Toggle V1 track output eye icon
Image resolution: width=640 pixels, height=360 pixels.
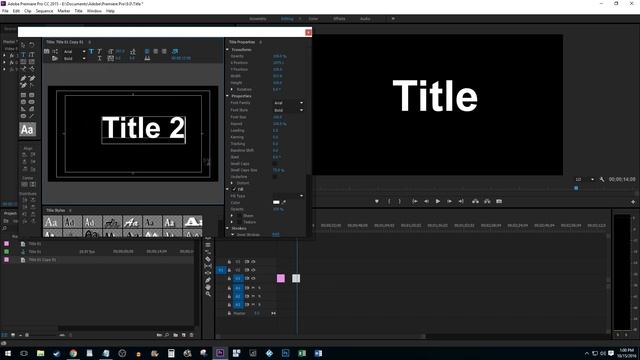[x=253, y=278]
